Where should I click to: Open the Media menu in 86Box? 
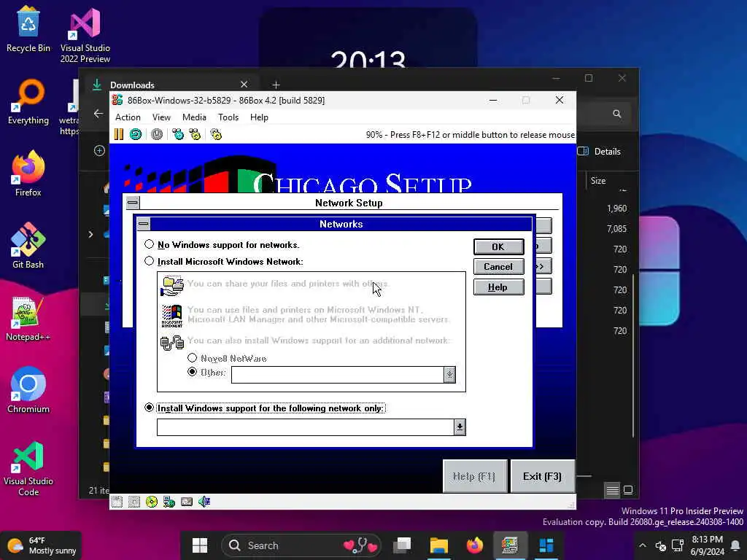coord(194,117)
